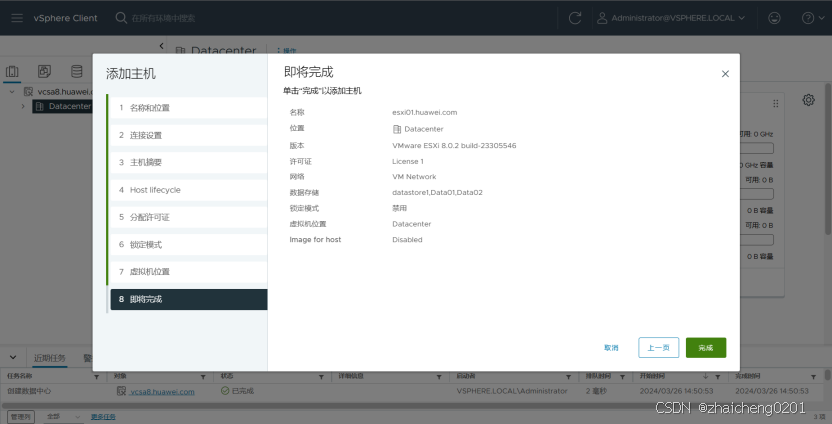The height and width of the screenshot is (424, 832).
Task: Go to wizard step 5 分配许可证
Action: click(x=188, y=217)
